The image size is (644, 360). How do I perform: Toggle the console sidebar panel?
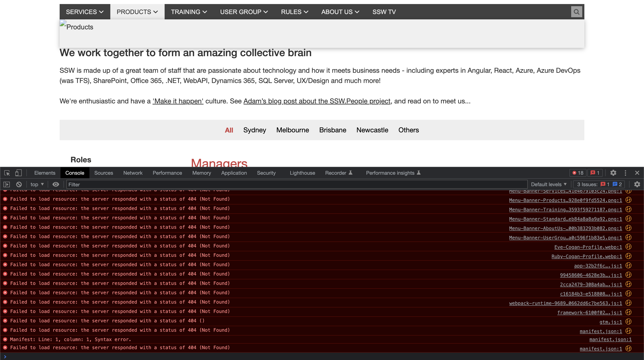7,184
